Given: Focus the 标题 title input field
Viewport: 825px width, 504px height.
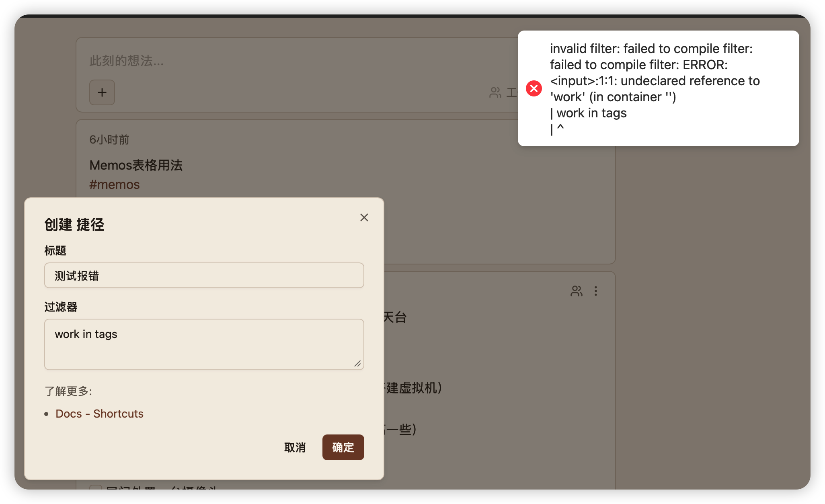Looking at the screenshot, I should coord(204,276).
